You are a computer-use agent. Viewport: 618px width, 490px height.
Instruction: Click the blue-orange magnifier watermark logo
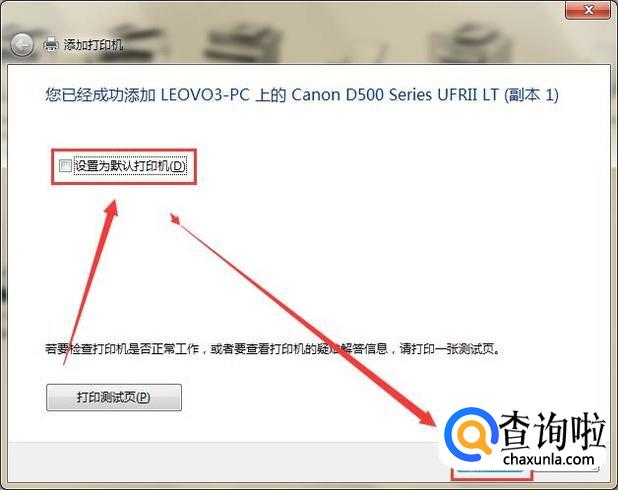click(x=470, y=434)
